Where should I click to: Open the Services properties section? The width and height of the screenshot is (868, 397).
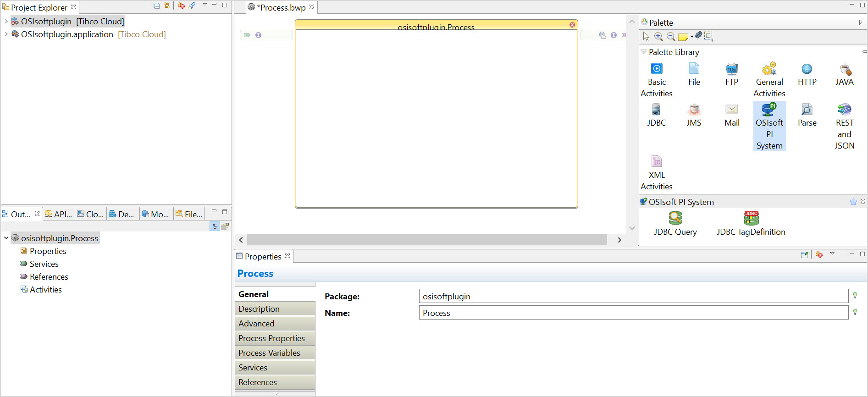point(275,367)
